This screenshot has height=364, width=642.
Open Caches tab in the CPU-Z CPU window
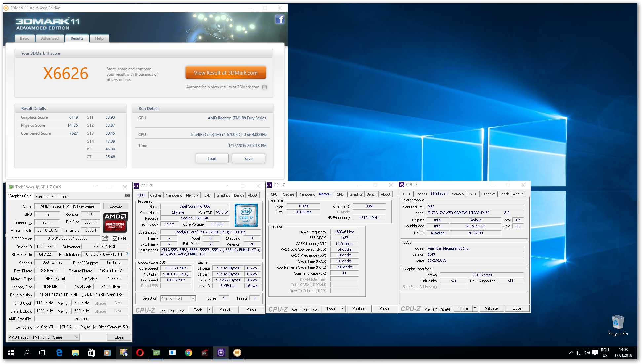pos(156,195)
